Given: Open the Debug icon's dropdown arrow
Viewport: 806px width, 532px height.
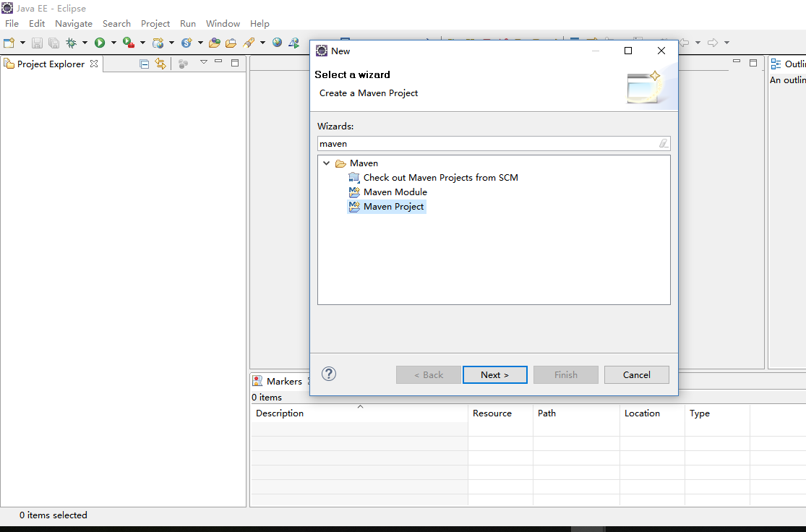Looking at the screenshot, I should tap(85, 43).
